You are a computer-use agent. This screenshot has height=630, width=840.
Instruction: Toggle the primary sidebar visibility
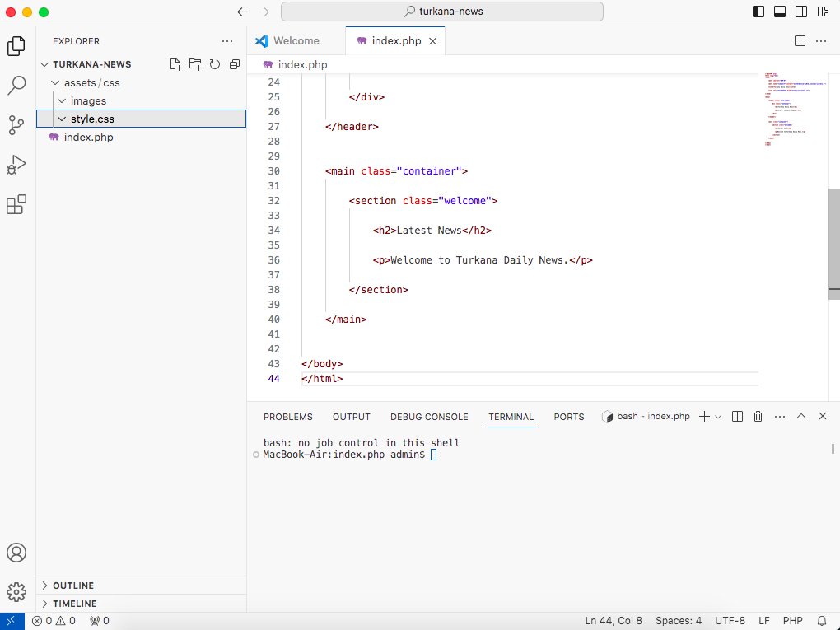click(x=758, y=12)
